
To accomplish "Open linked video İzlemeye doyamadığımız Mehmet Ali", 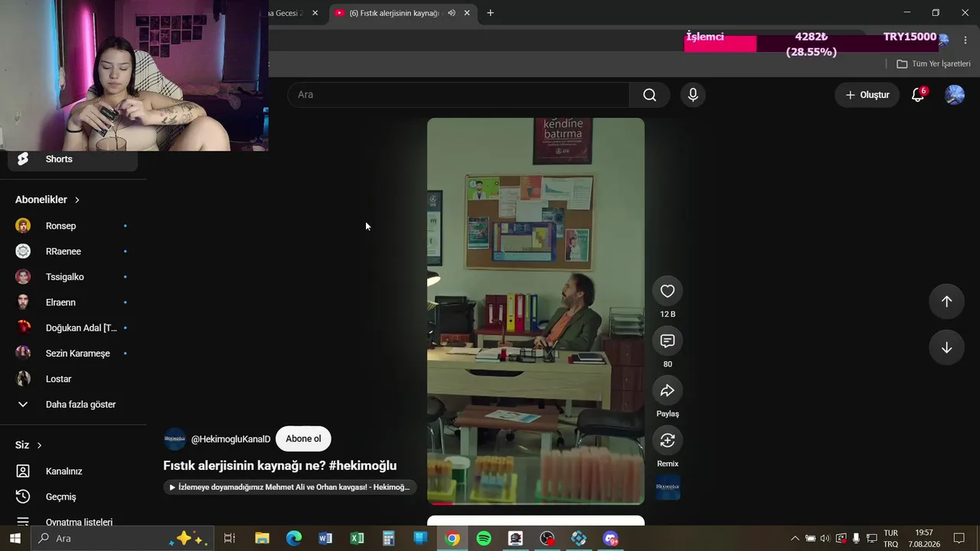I will pyautogui.click(x=290, y=487).
